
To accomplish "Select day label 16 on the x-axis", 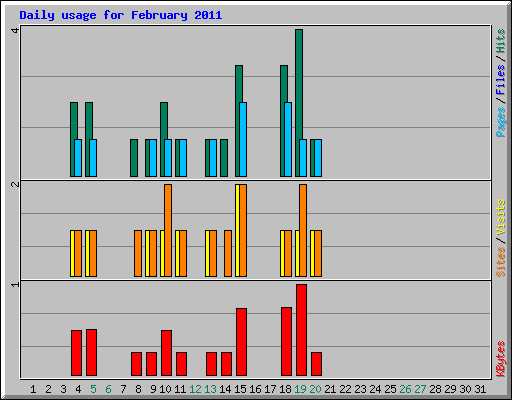I will pos(255,389).
